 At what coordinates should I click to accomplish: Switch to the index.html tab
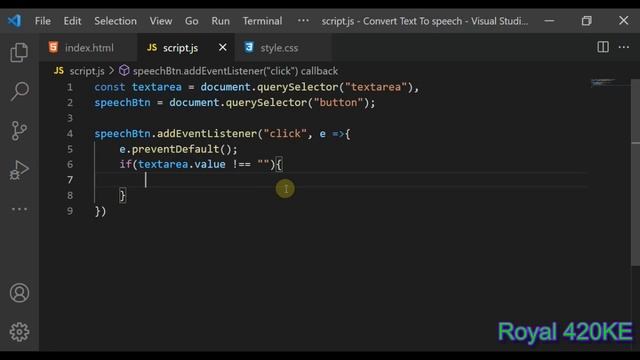pyautogui.click(x=89, y=47)
